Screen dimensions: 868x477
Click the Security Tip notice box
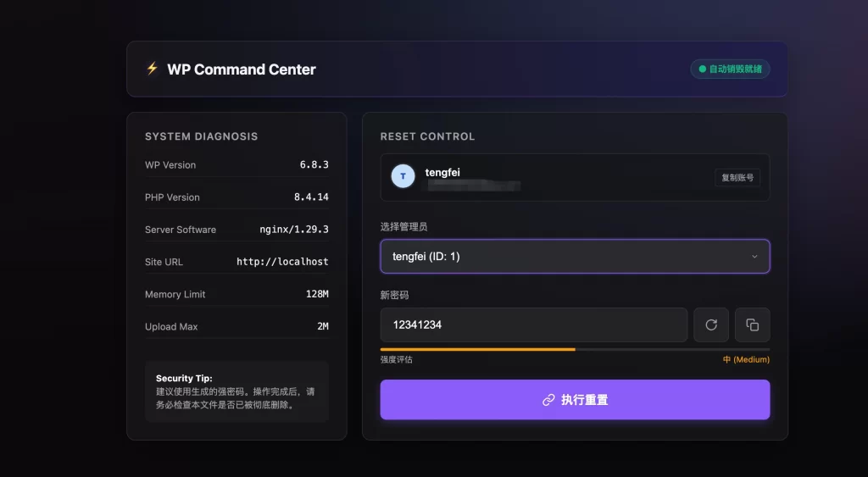(x=236, y=391)
